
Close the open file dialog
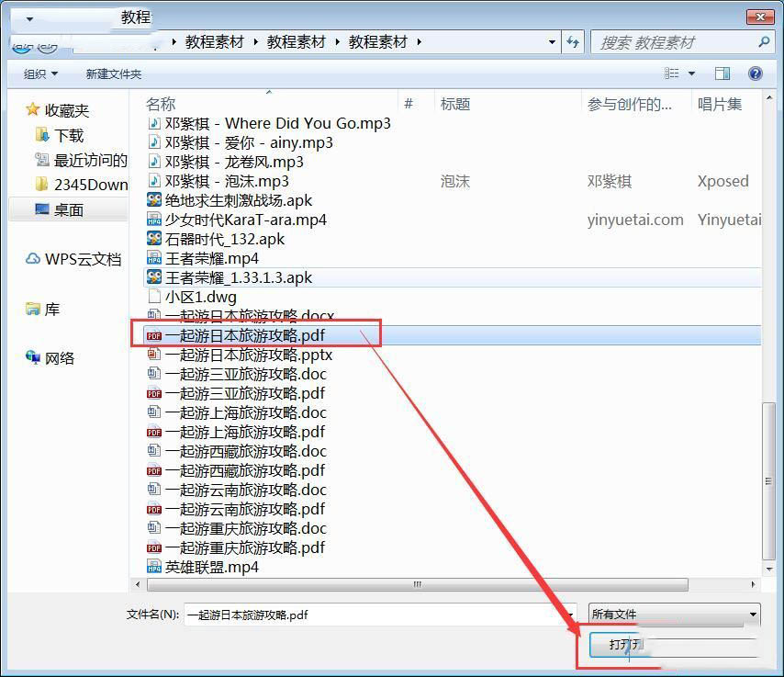(760, 17)
